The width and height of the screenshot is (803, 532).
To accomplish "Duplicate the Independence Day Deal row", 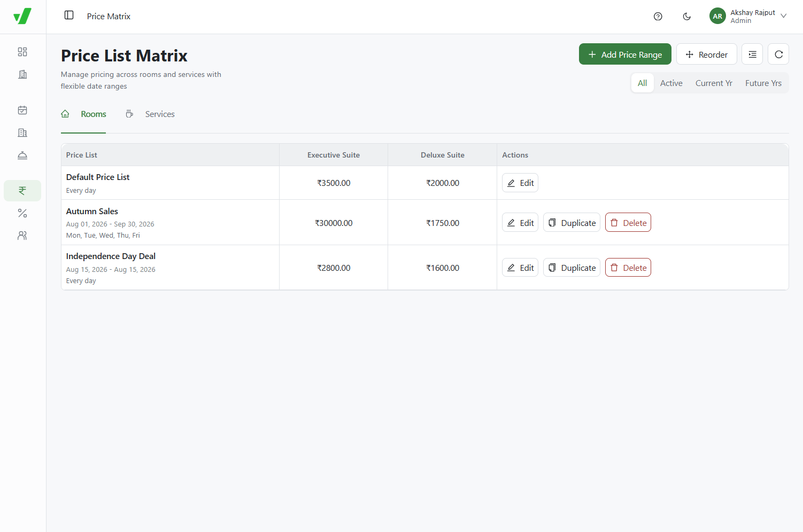I will pyautogui.click(x=572, y=268).
